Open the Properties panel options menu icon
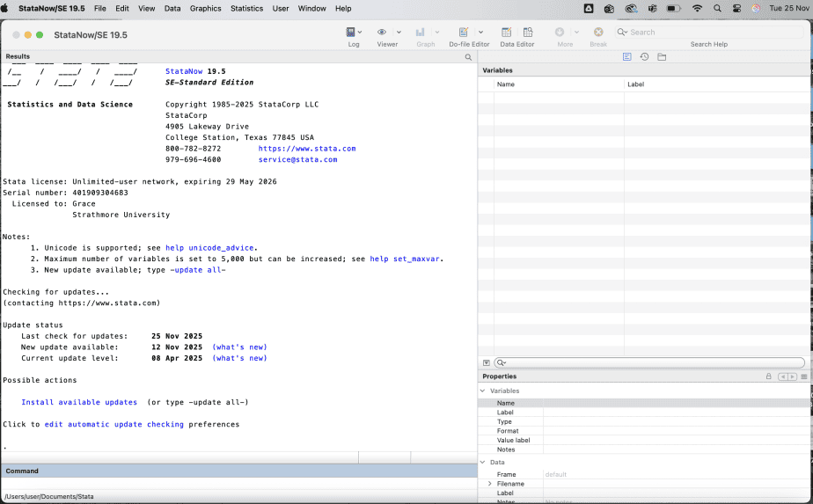The height and width of the screenshot is (504, 813). click(804, 377)
